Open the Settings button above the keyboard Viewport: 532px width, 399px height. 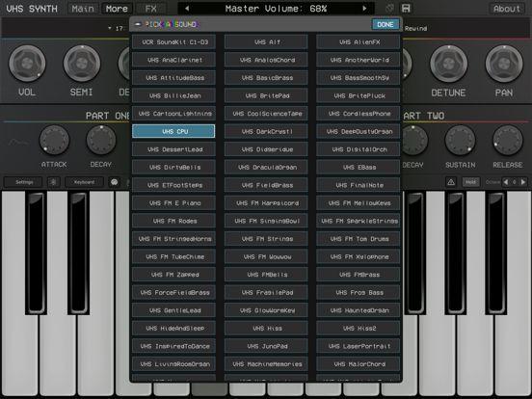tap(24, 182)
